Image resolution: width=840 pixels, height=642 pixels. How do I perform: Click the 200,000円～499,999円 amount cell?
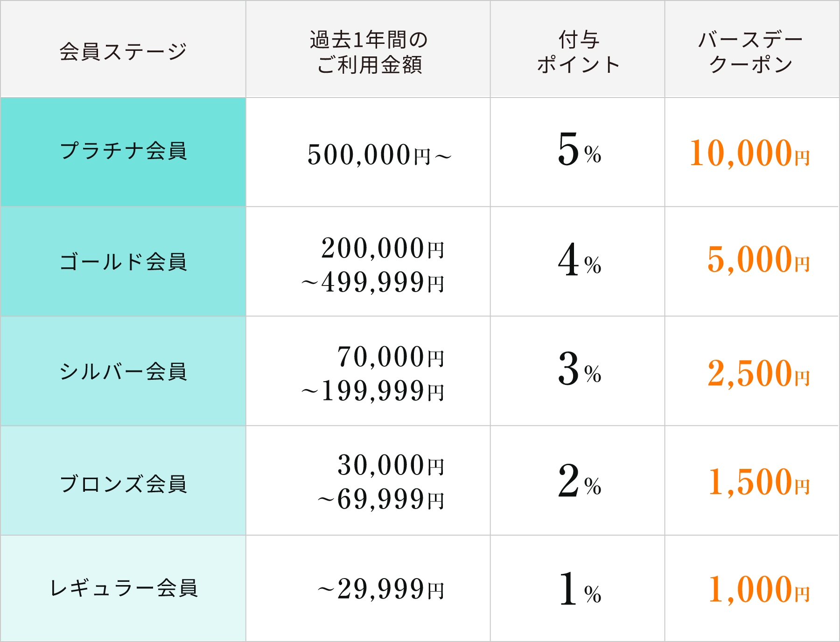pos(373,265)
